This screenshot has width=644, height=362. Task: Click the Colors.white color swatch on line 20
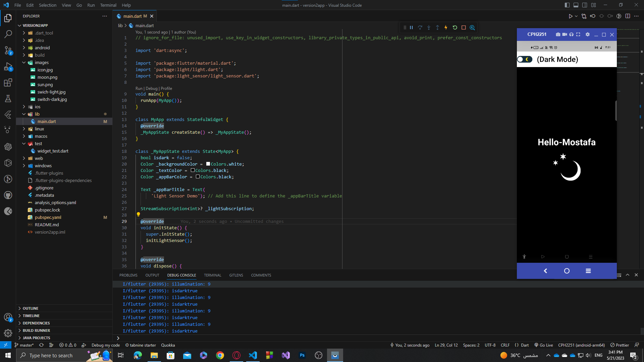coord(208,164)
